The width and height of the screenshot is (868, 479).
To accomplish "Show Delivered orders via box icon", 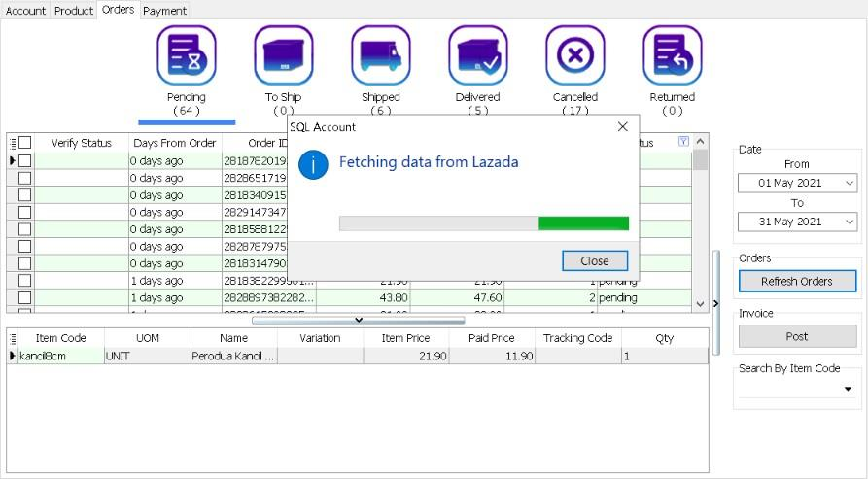I will 478,55.
